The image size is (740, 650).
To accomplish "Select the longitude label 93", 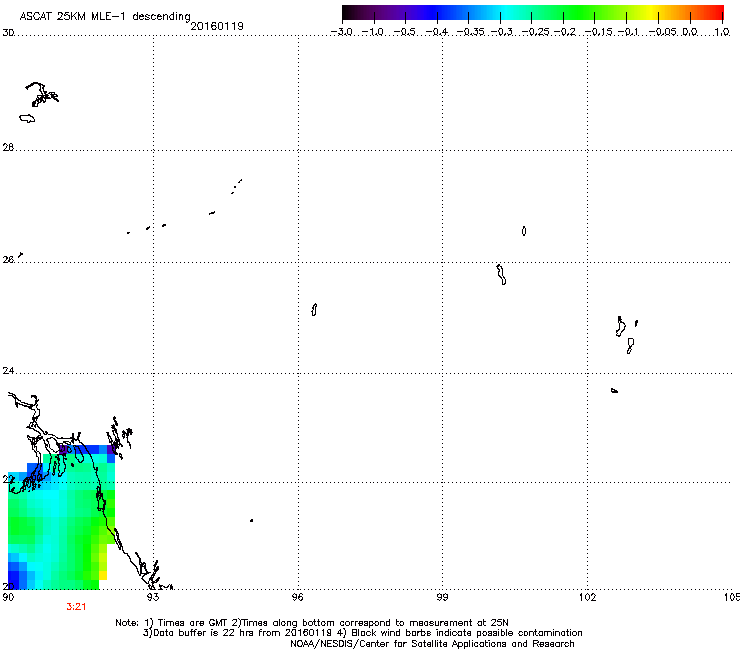I will (153, 597).
